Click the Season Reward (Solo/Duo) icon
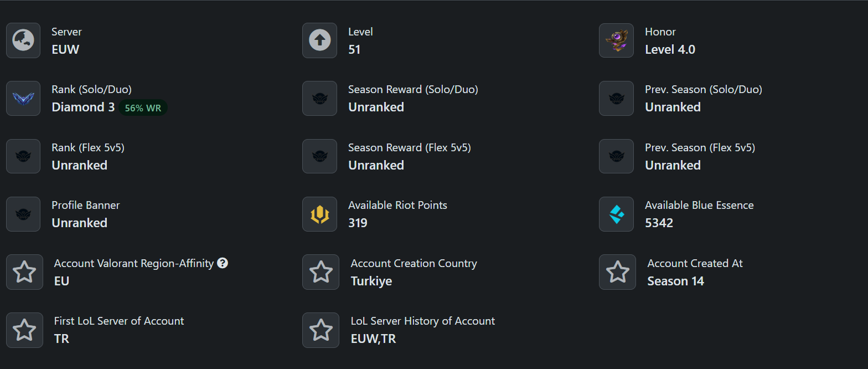Viewport: 868px width, 369px height. coord(319,99)
